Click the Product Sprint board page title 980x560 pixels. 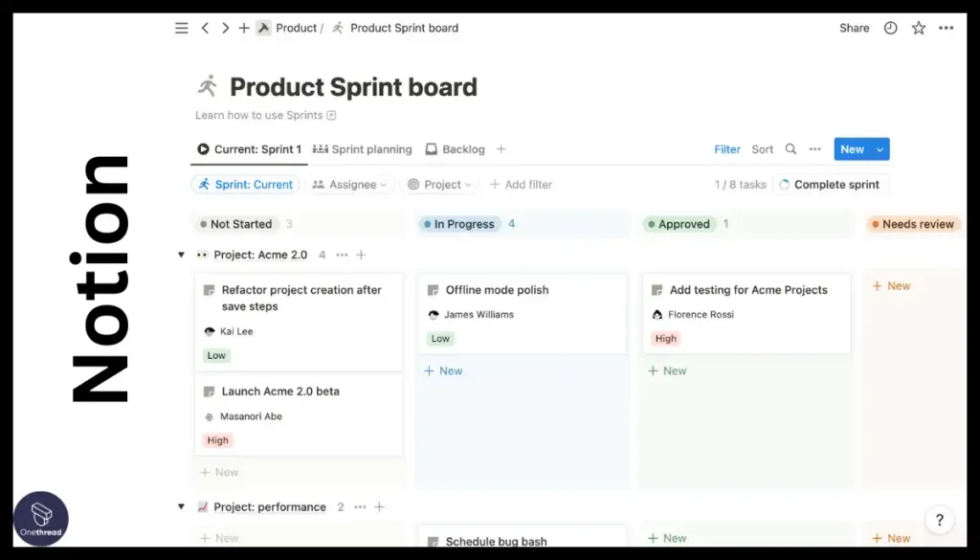click(x=353, y=87)
